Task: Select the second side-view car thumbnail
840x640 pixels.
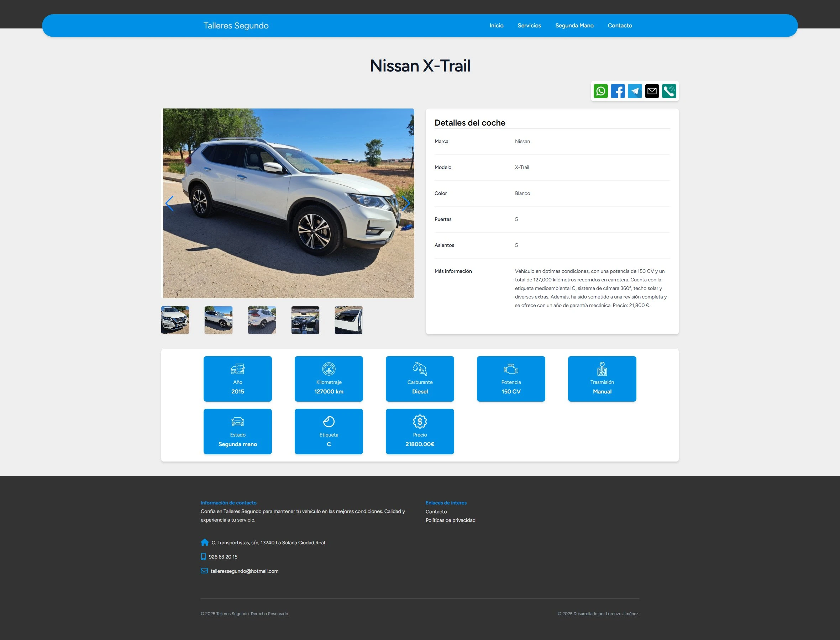Action: tap(219, 321)
